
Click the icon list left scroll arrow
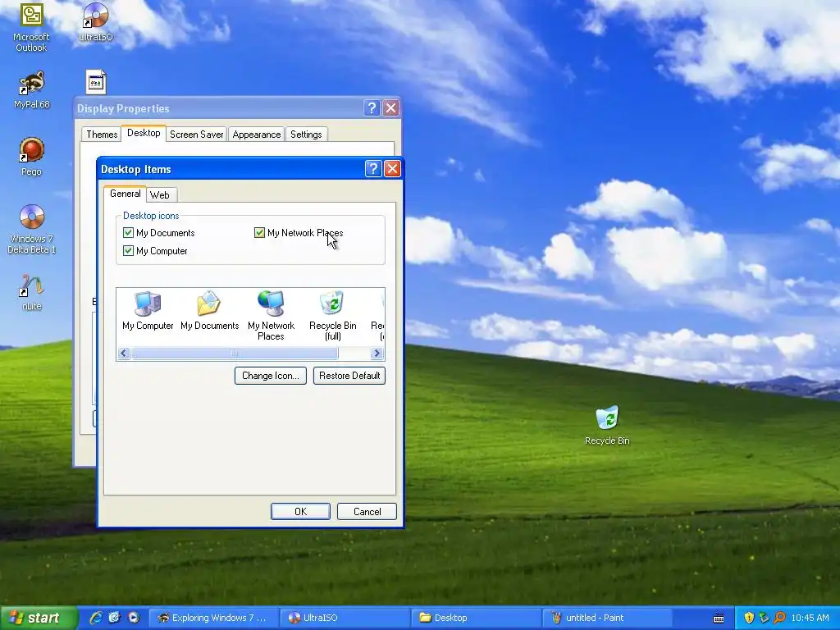pos(124,353)
